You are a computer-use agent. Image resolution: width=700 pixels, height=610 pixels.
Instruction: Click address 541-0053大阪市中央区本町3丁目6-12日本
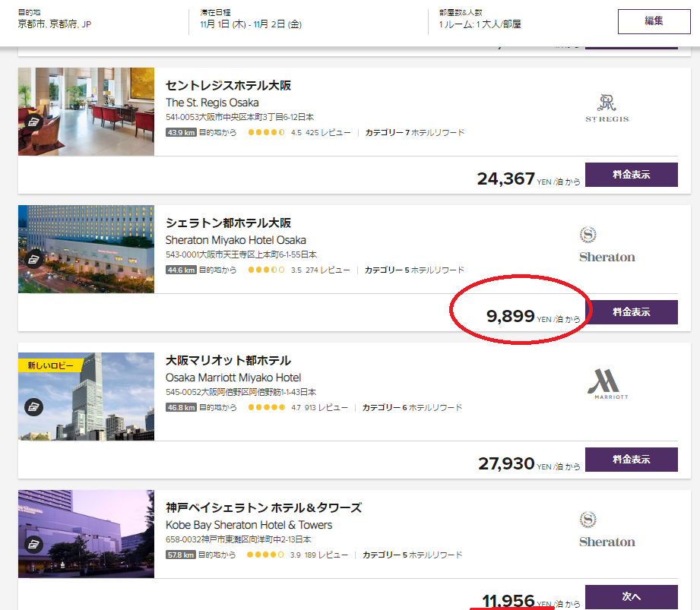coord(239,117)
